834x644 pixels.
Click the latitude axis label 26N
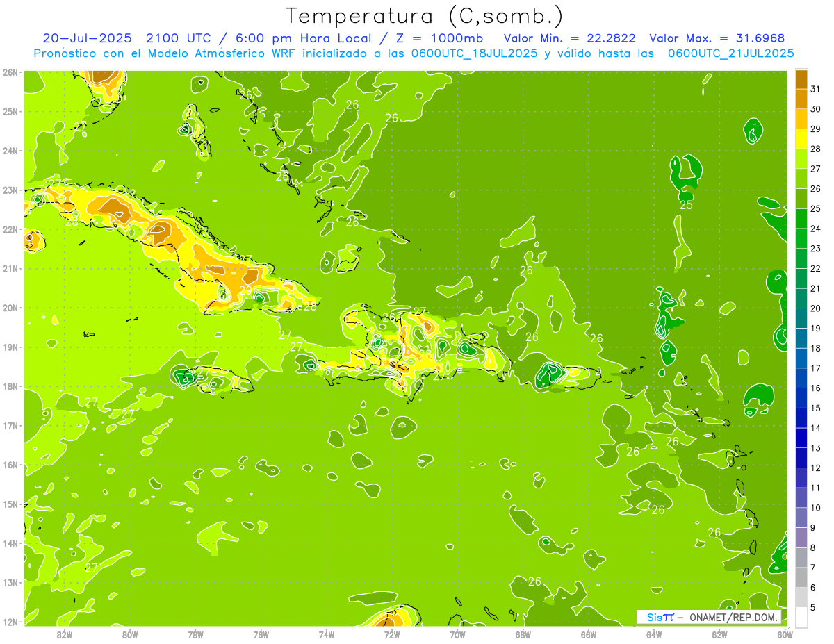(x=10, y=72)
